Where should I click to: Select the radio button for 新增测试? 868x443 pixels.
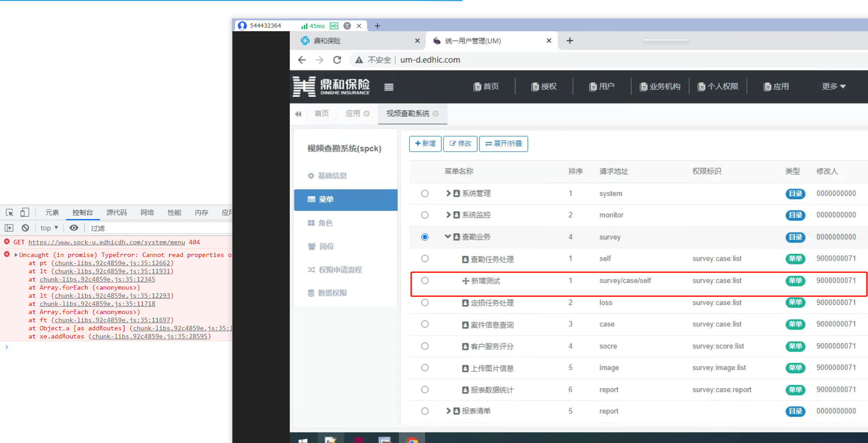[425, 281]
